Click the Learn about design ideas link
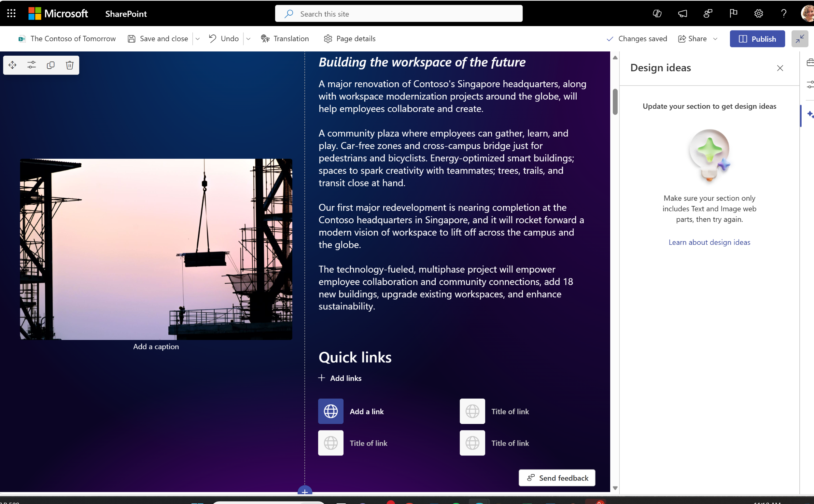 pyautogui.click(x=709, y=242)
